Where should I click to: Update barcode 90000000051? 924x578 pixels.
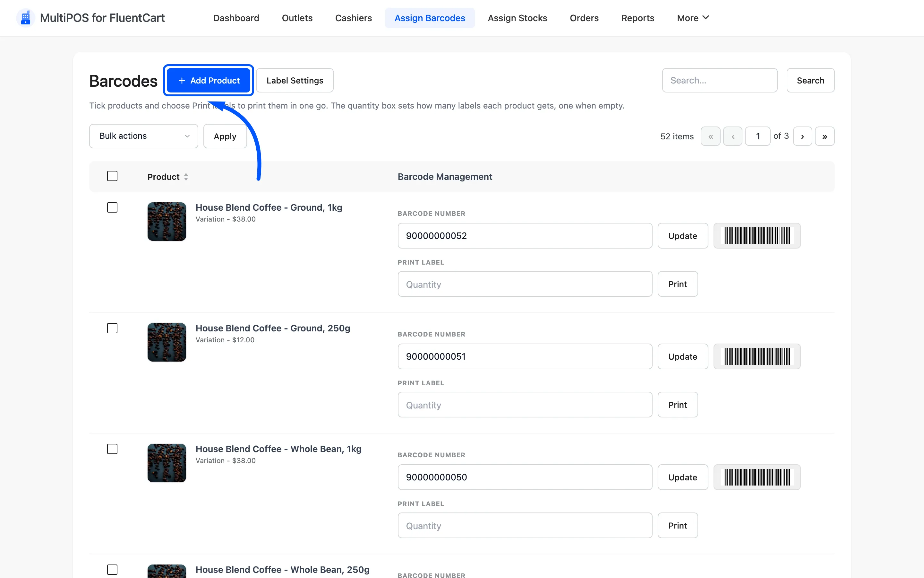tap(683, 357)
